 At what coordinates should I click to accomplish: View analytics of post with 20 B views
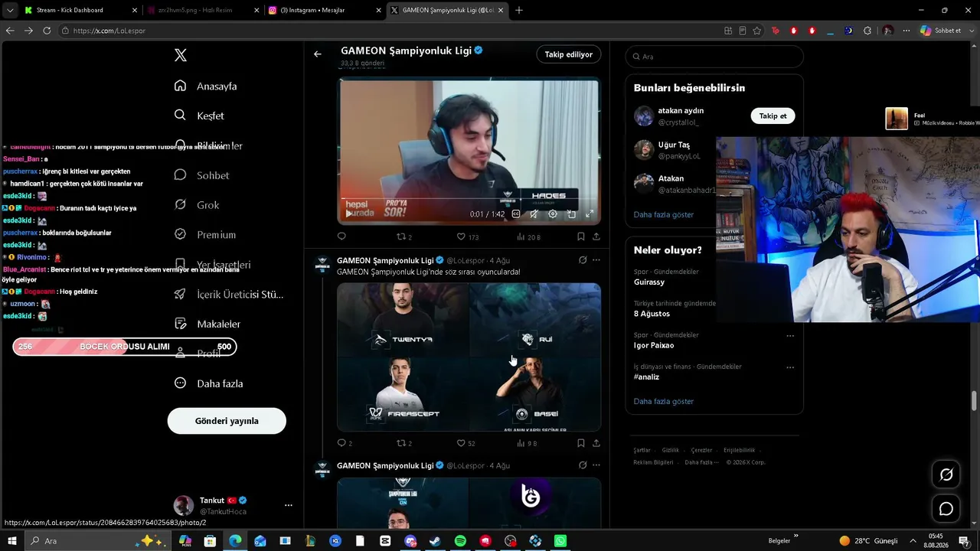(x=528, y=236)
